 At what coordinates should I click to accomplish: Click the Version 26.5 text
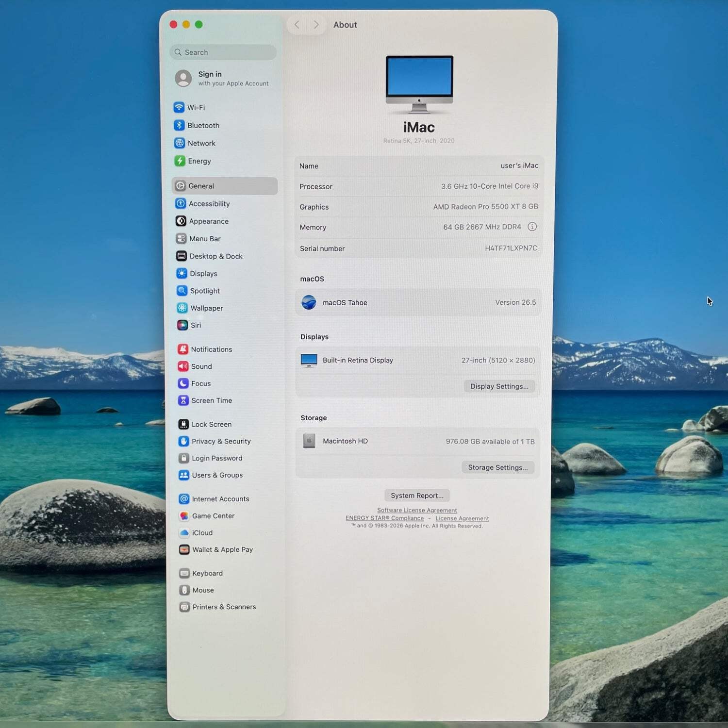(x=515, y=302)
